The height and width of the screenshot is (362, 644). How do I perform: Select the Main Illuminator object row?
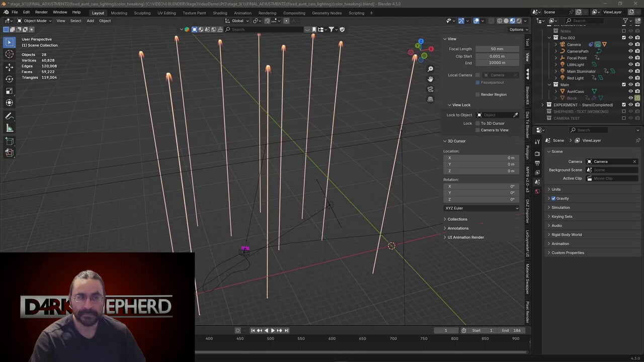pyautogui.click(x=581, y=71)
